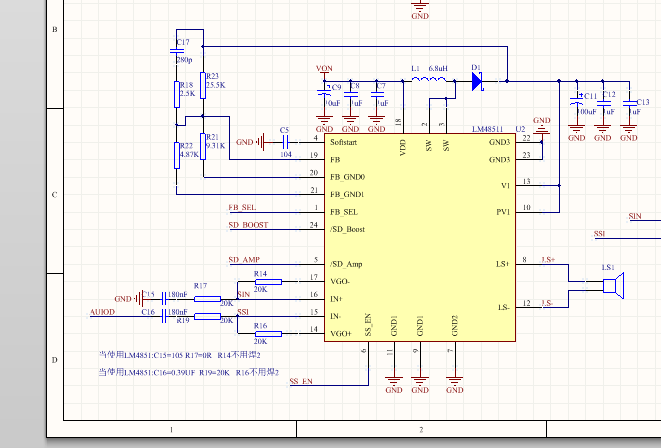Select the VON power port
The image size is (661, 448).
324,72
